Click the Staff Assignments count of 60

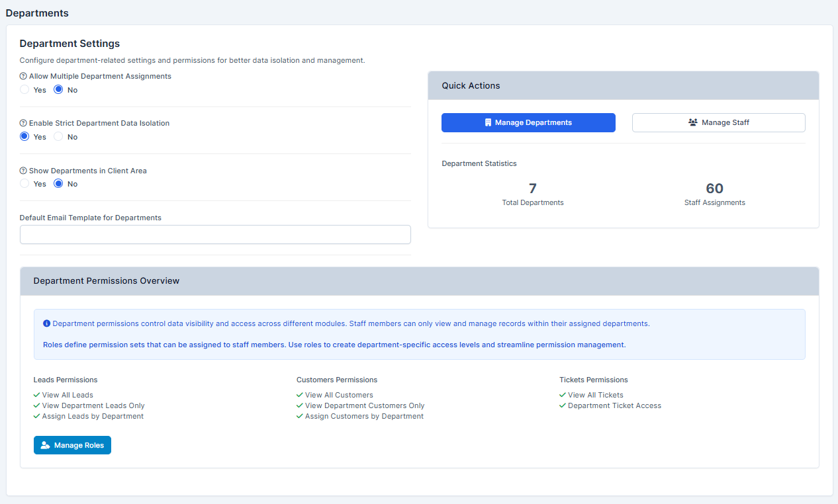pos(714,189)
